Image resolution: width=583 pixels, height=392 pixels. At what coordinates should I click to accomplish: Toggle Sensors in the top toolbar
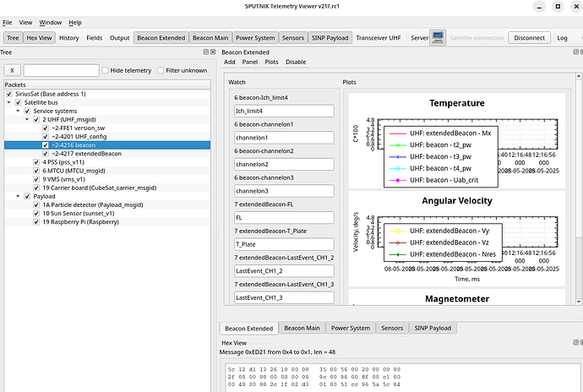(293, 38)
